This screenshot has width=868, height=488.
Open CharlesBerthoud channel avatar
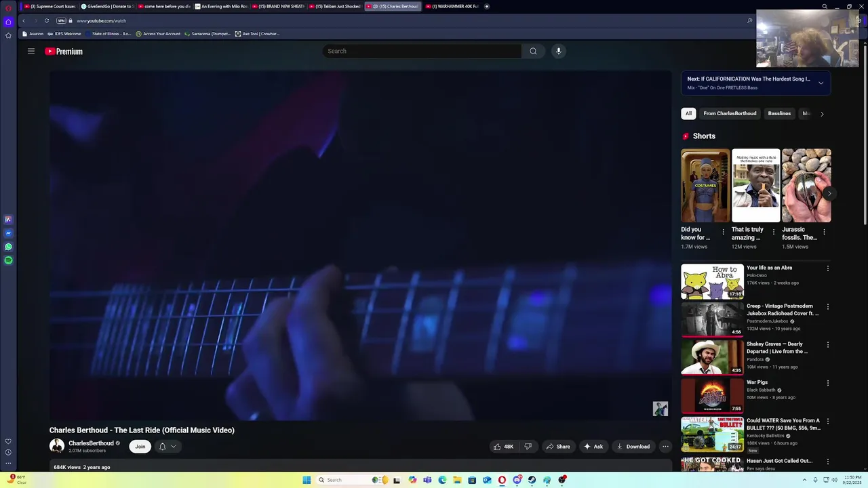coord(57,446)
